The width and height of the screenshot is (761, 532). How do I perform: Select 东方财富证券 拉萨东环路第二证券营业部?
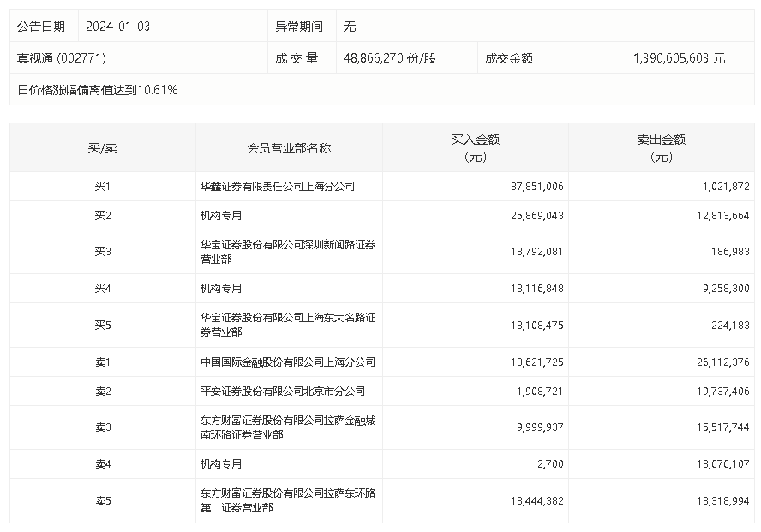coord(287,500)
